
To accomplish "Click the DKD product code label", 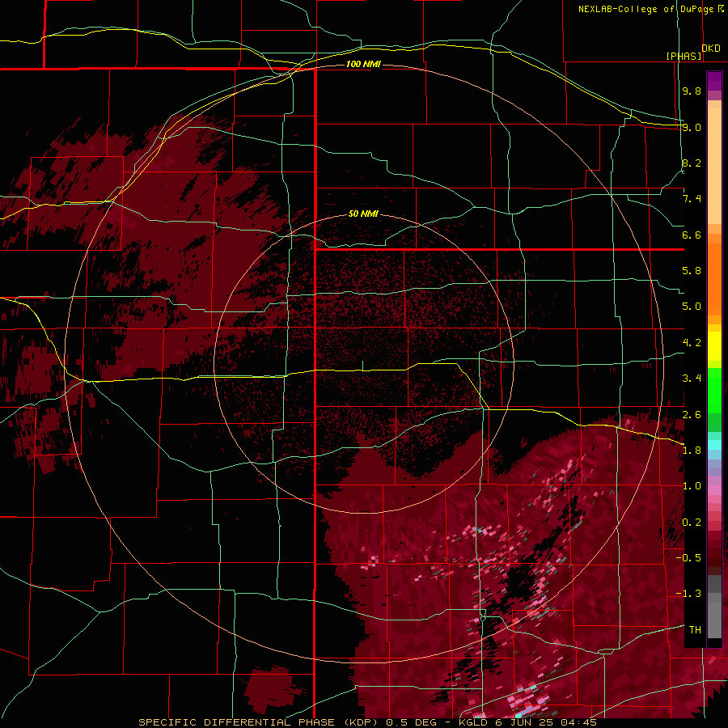I will [711, 49].
